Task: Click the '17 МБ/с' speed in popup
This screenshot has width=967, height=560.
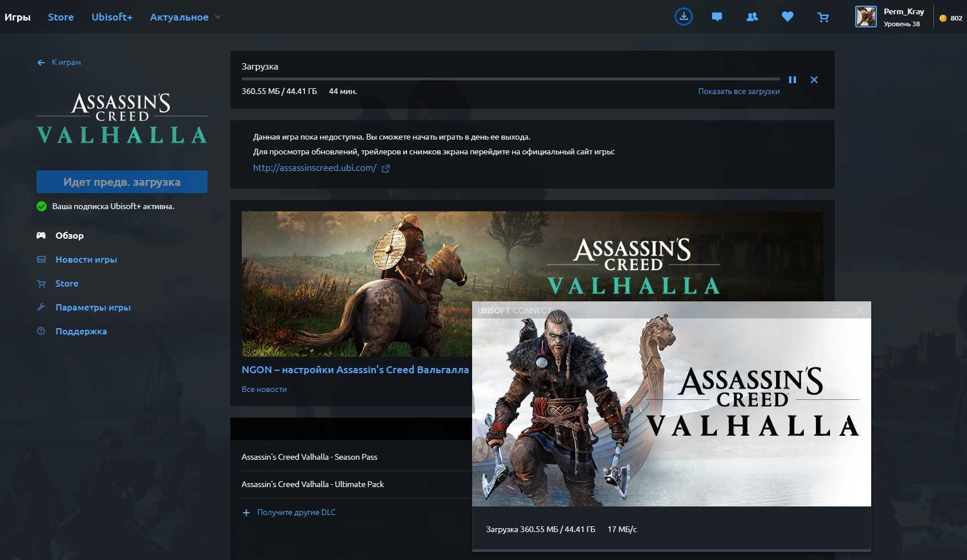Action: pos(622,529)
